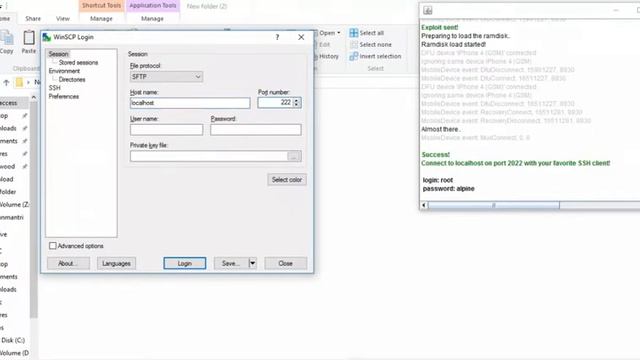
Task: Click the Explorer sidebar vertical scrollbar
Action: 33,208
